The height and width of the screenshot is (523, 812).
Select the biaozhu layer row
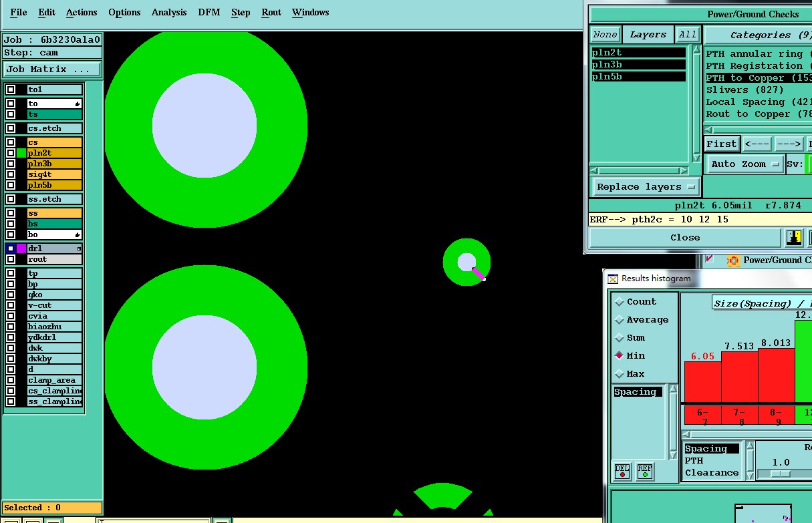coord(55,327)
